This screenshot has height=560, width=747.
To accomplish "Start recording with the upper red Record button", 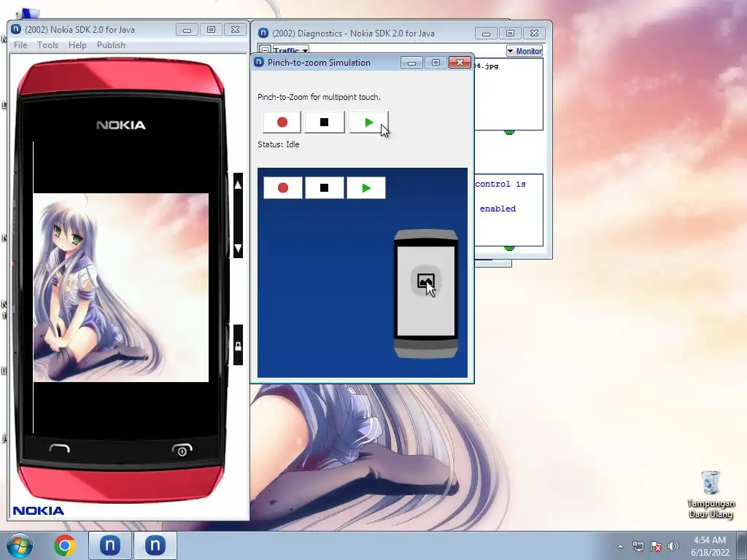I will [282, 122].
